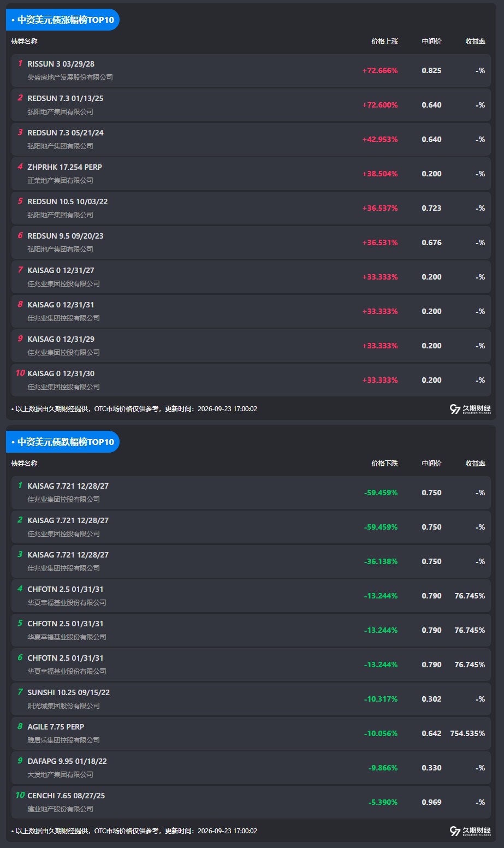
Task: Select the 中资美元债跌幅榜TOP10 header badge
Action: (63, 442)
